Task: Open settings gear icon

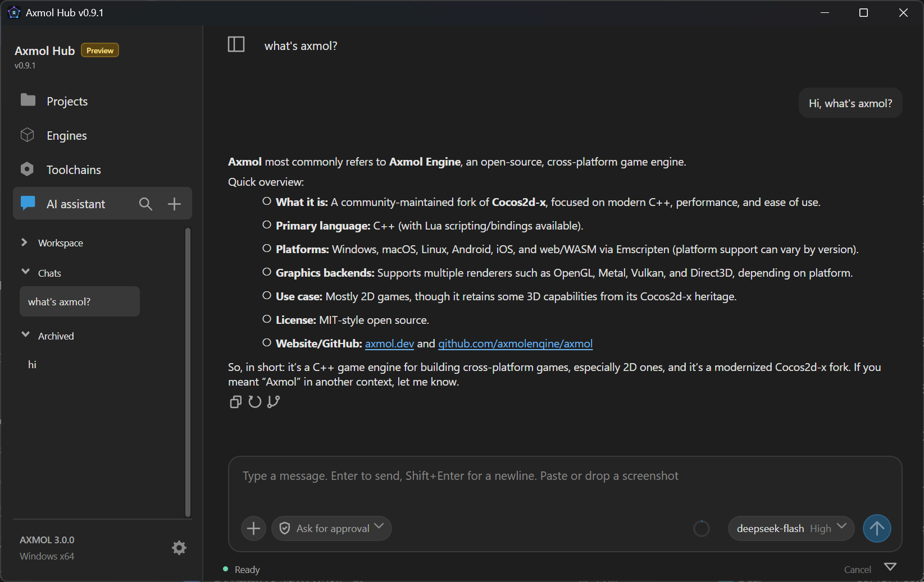Action: point(179,548)
